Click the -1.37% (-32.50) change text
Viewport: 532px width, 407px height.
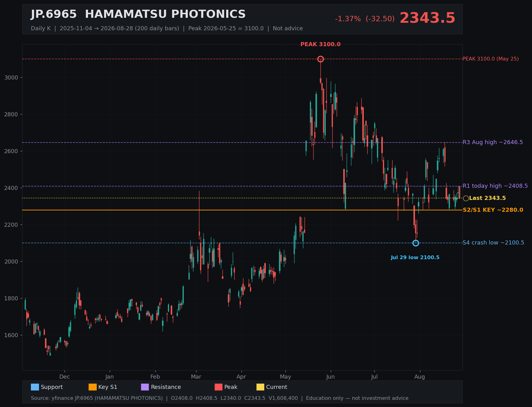(x=365, y=19)
